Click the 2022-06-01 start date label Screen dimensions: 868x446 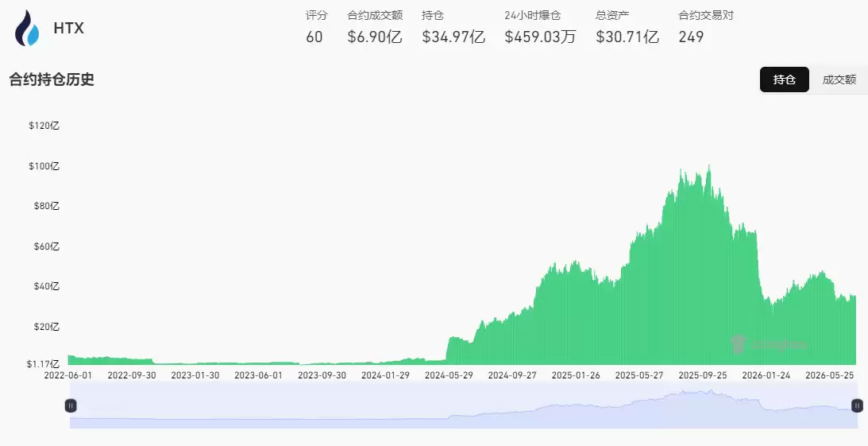(x=68, y=375)
